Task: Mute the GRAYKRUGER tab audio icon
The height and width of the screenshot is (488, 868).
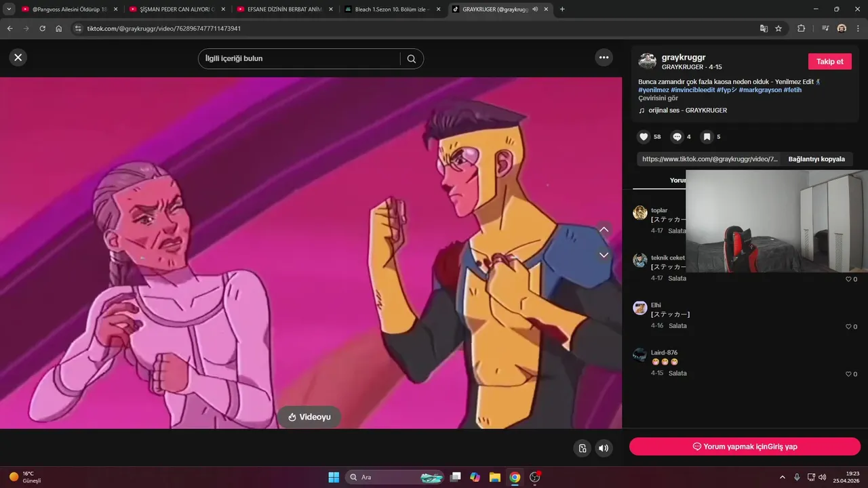Action: tap(535, 9)
